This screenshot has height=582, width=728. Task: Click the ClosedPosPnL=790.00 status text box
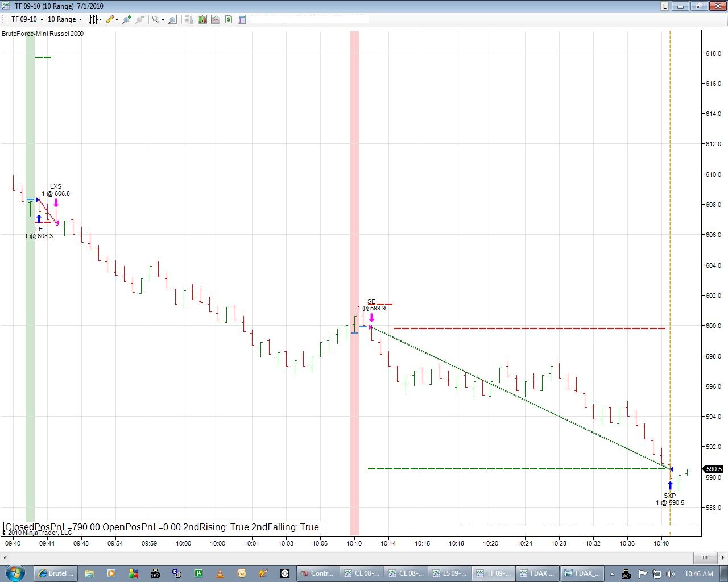point(163,527)
